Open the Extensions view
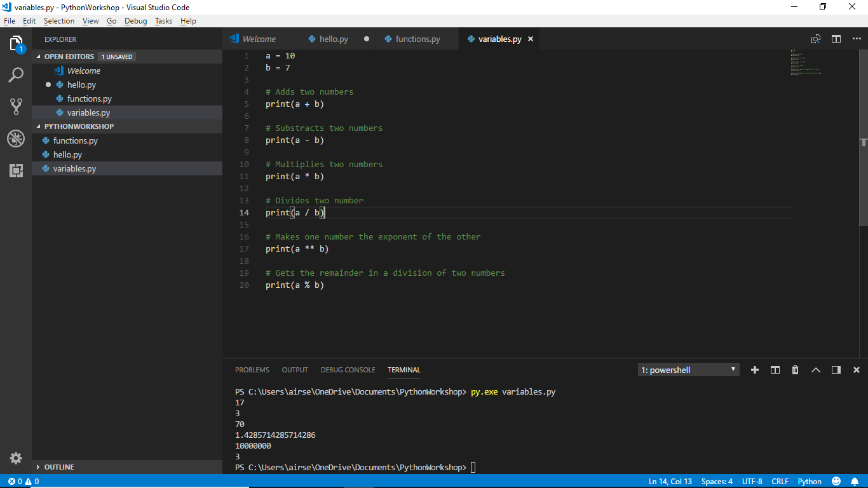 [x=16, y=170]
